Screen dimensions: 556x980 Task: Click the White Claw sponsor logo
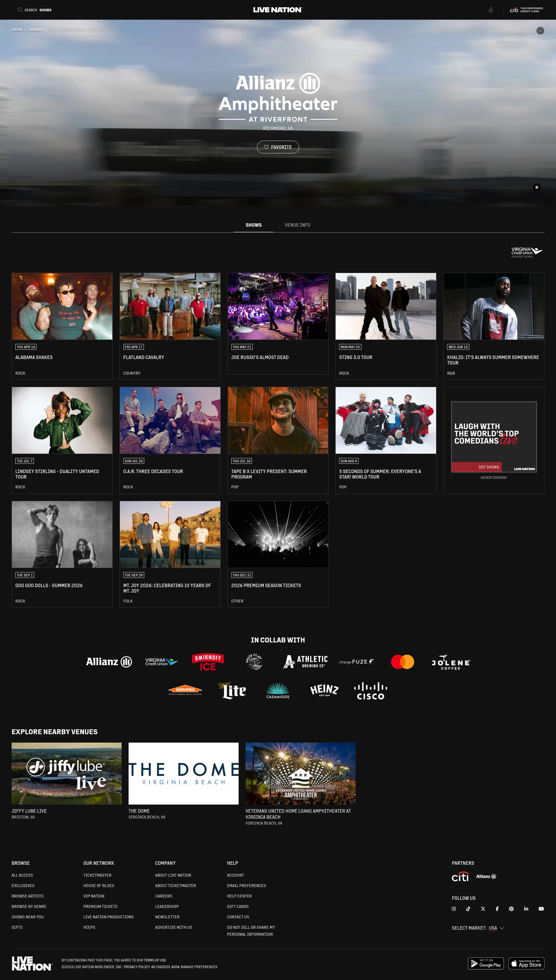(x=254, y=662)
